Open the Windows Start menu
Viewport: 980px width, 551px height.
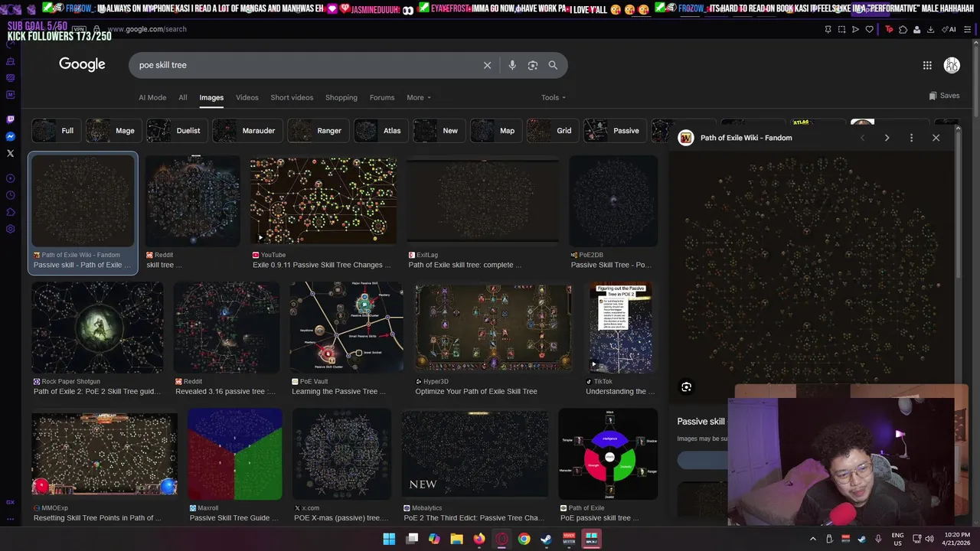389,539
